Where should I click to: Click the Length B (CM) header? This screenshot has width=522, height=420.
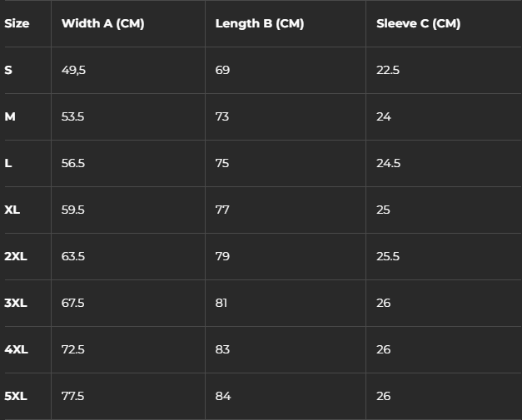260,23
